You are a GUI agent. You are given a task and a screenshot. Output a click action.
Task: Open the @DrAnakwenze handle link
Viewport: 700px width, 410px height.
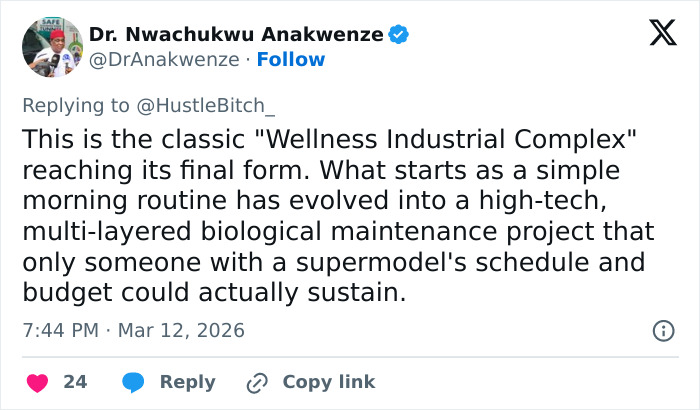pyautogui.click(x=164, y=59)
